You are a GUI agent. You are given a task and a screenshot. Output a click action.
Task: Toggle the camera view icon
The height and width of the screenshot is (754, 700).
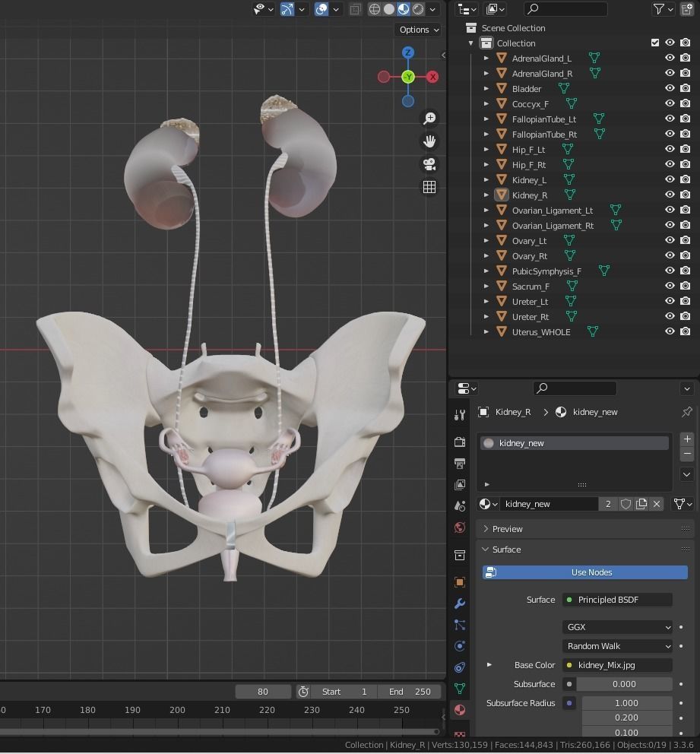point(429,164)
